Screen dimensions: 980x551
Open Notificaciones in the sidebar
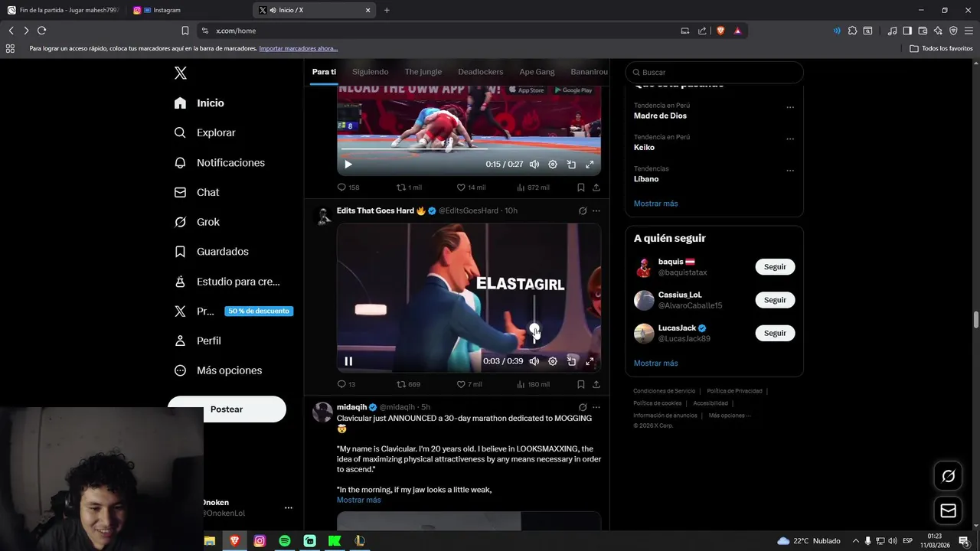click(x=219, y=162)
